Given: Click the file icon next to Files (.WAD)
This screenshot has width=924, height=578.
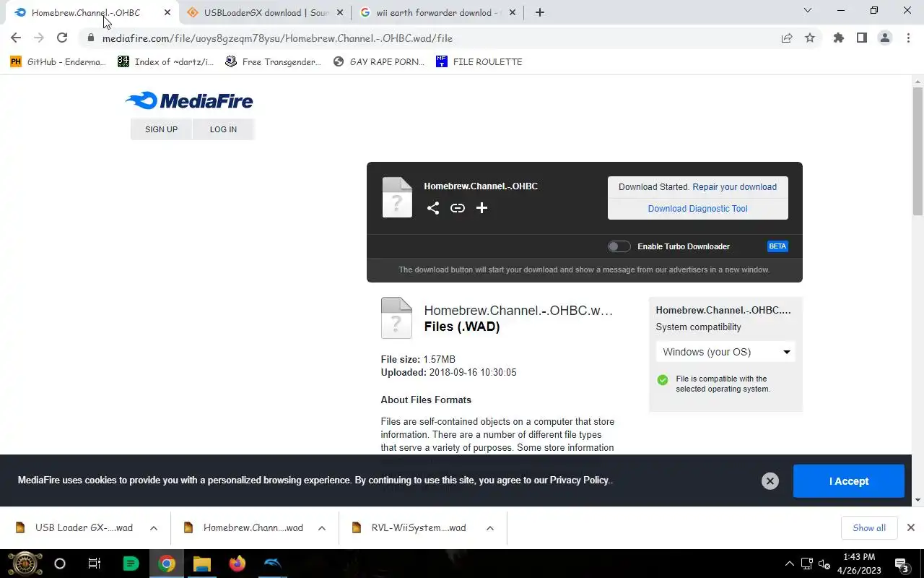Looking at the screenshot, I should [396, 318].
